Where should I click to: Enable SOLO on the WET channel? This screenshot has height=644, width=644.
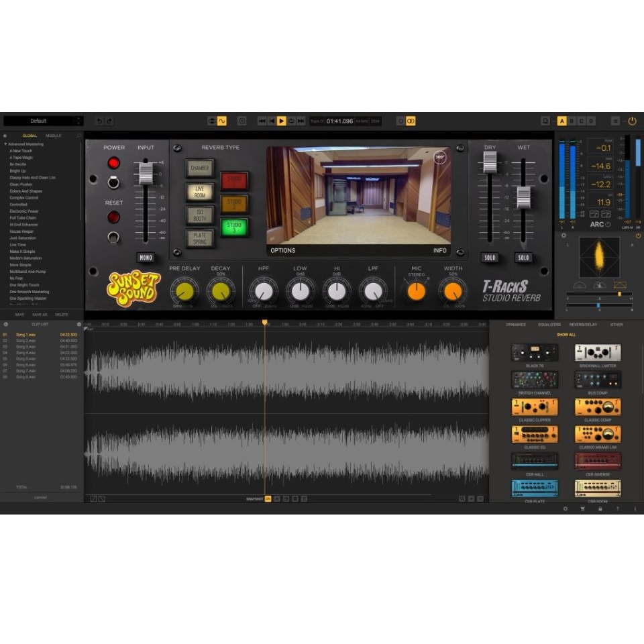(523, 257)
